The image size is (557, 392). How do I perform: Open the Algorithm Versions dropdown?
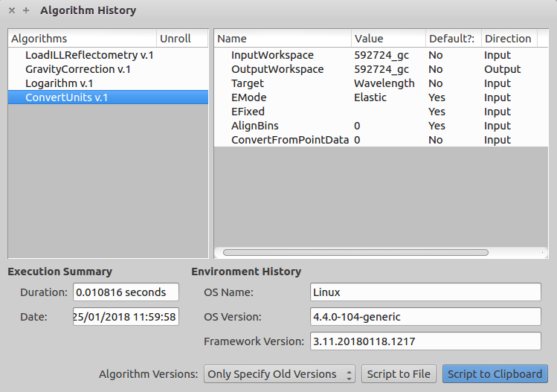(x=280, y=374)
